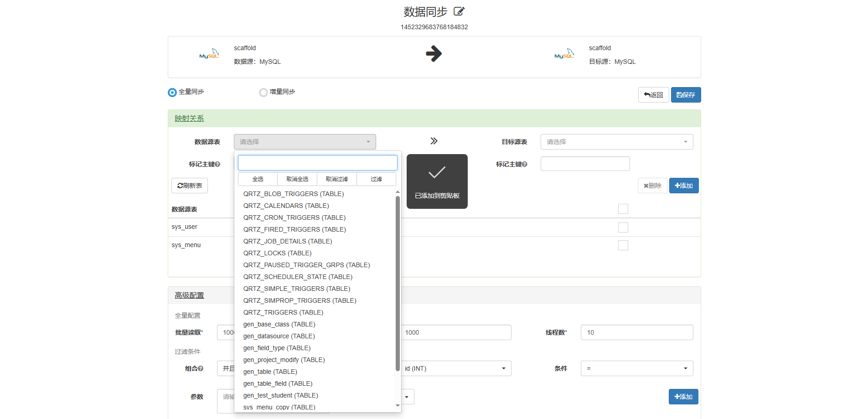Image resolution: width=868 pixels, height=419 pixels.
Task: Click the sys_menu row in mapping table
Action: pyautogui.click(x=434, y=245)
